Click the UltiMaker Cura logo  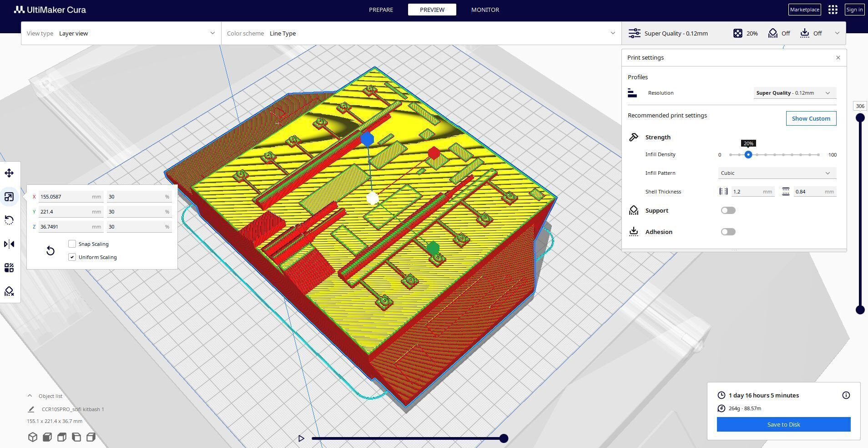tap(50, 10)
